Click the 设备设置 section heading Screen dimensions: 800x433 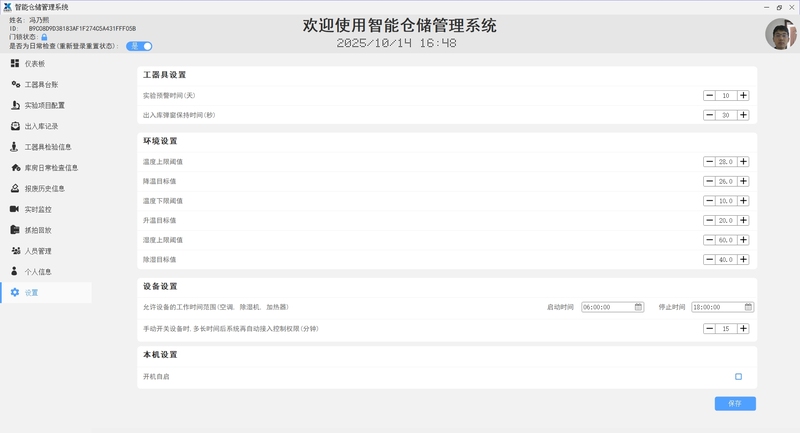[160, 286]
